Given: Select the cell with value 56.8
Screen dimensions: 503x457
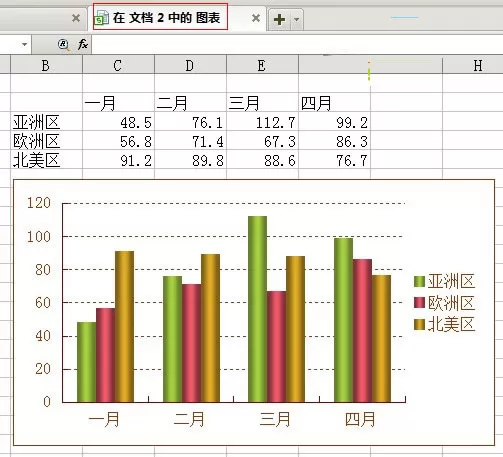Looking at the screenshot, I should (118, 140).
